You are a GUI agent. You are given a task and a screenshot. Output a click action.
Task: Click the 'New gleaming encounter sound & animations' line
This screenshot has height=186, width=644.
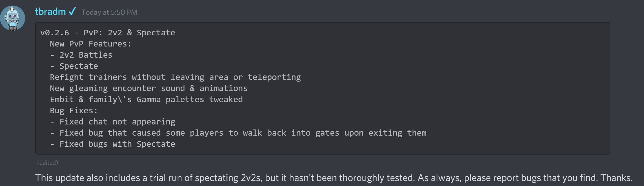[148, 89]
